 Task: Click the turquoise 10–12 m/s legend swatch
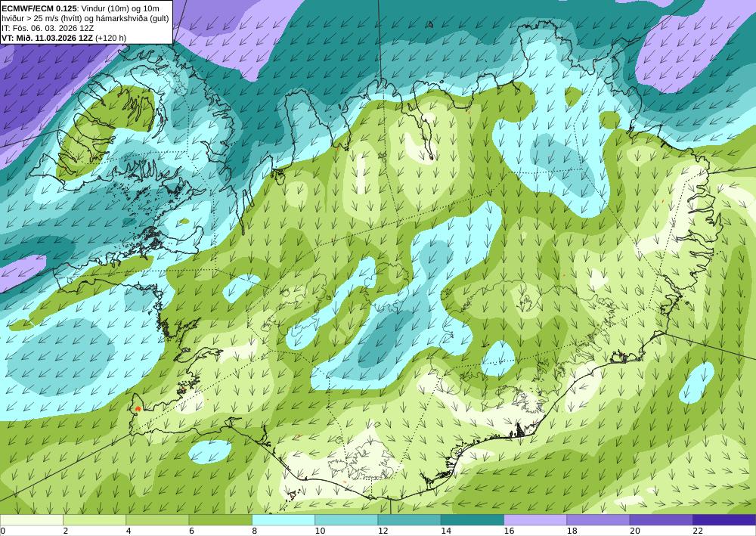[346, 519]
